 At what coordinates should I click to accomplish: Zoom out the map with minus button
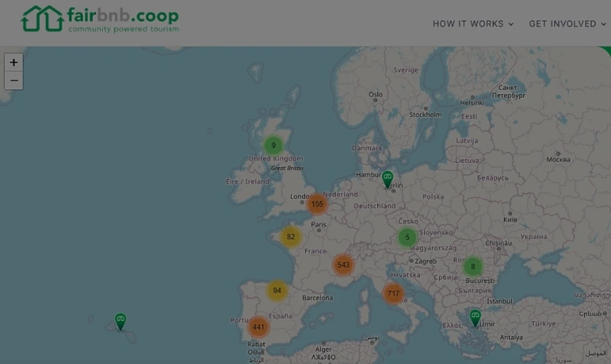tap(14, 80)
